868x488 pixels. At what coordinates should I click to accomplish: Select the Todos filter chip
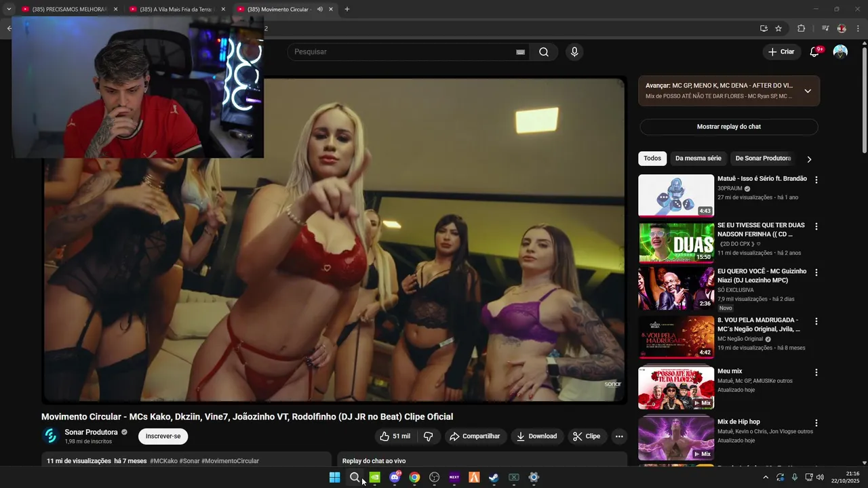(x=652, y=159)
